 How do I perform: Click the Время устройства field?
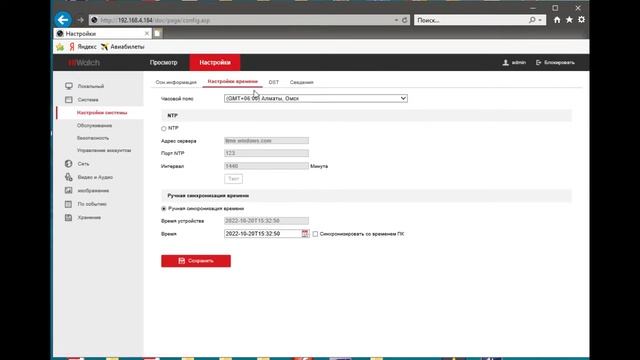coord(266,221)
